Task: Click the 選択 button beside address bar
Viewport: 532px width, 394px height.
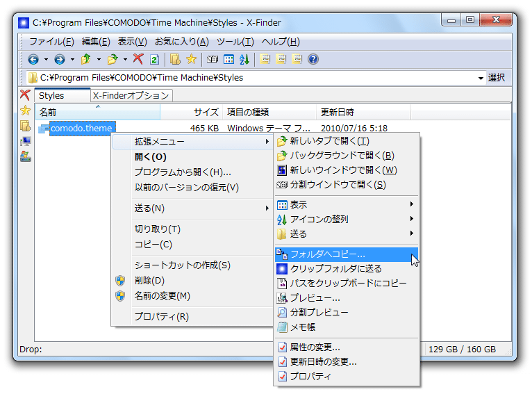Action: pos(497,78)
